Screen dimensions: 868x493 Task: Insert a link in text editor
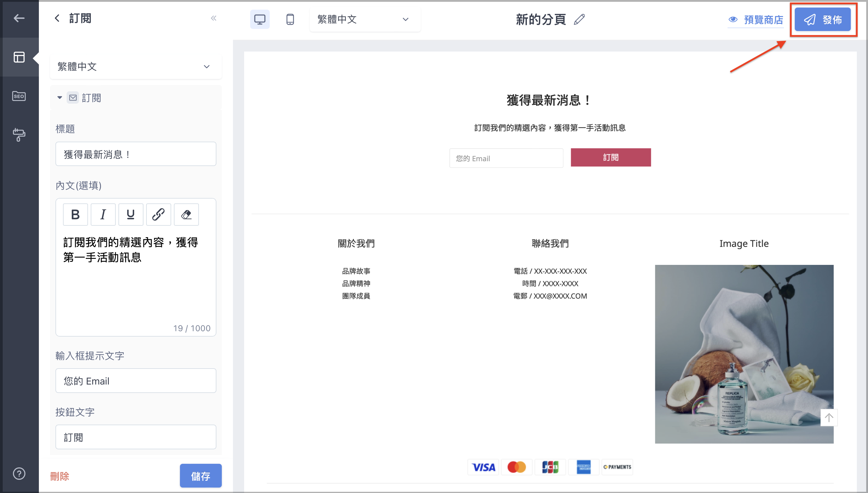[159, 214]
